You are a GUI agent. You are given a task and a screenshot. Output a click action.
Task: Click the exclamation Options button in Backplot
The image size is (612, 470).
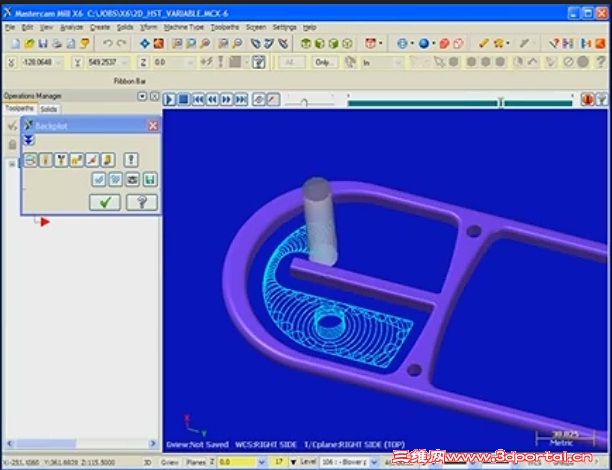pos(131,160)
